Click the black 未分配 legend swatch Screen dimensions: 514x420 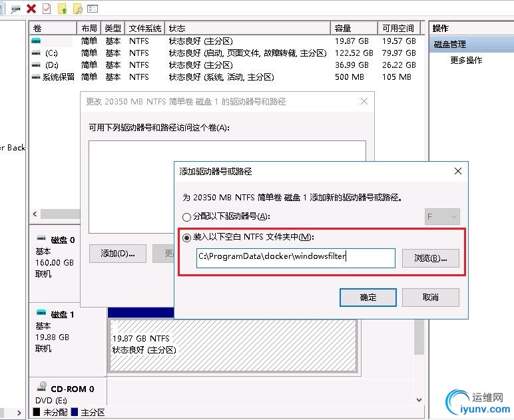tap(37, 412)
